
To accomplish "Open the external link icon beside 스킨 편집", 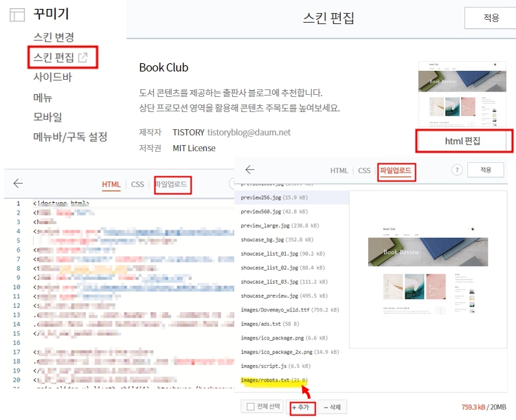I will pos(82,58).
